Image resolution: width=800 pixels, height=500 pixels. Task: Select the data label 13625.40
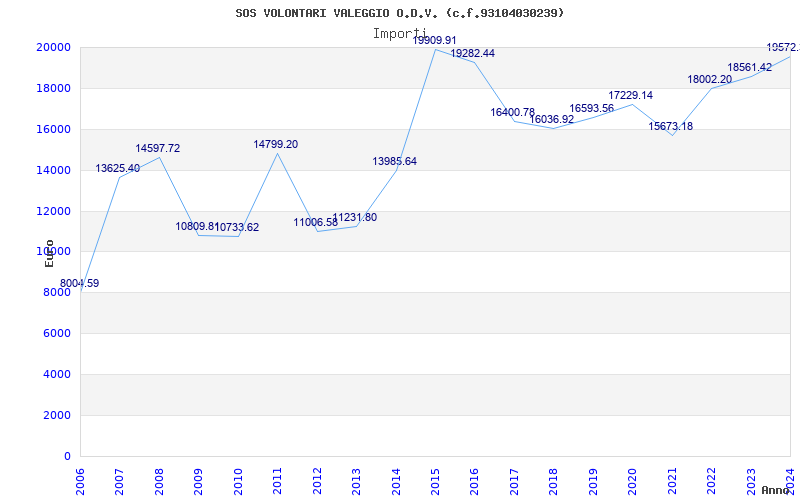pyautogui.click(x=118, y=168)
